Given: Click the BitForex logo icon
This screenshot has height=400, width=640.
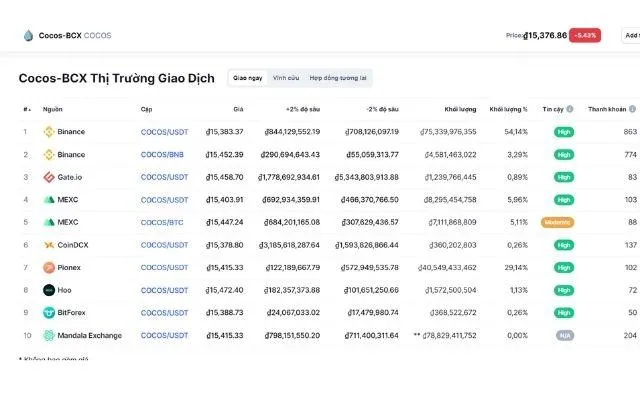Looking at the screenshot, I should click(x=49, y=313).
